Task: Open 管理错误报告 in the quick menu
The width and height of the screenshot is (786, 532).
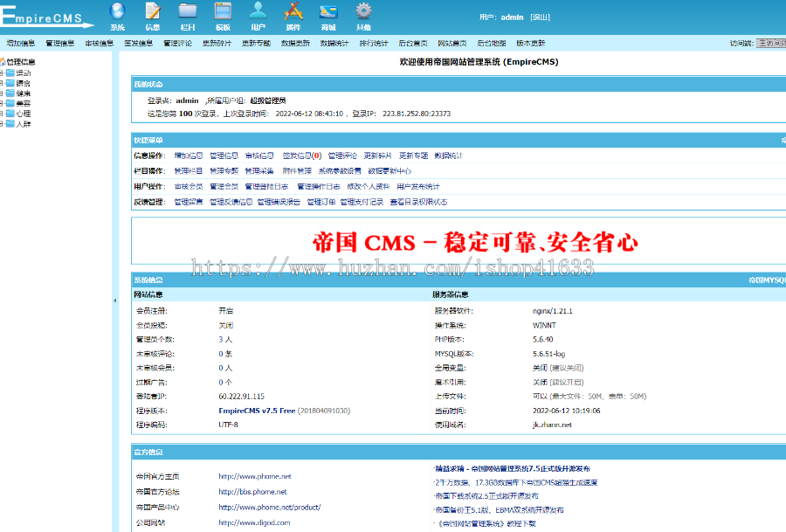Action: (279, 202)
